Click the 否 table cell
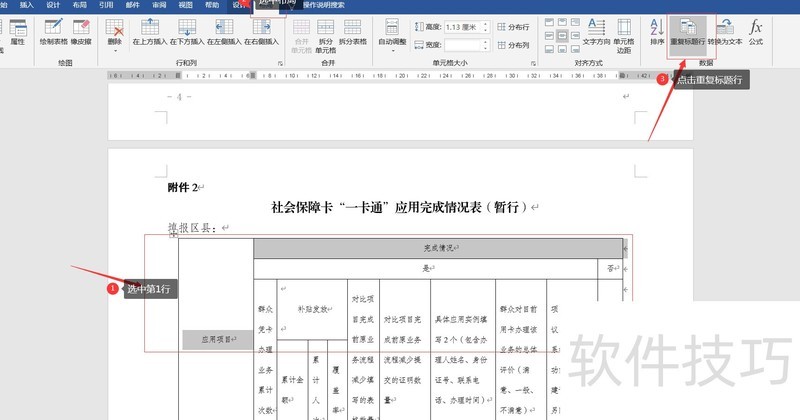 [610, 268]
